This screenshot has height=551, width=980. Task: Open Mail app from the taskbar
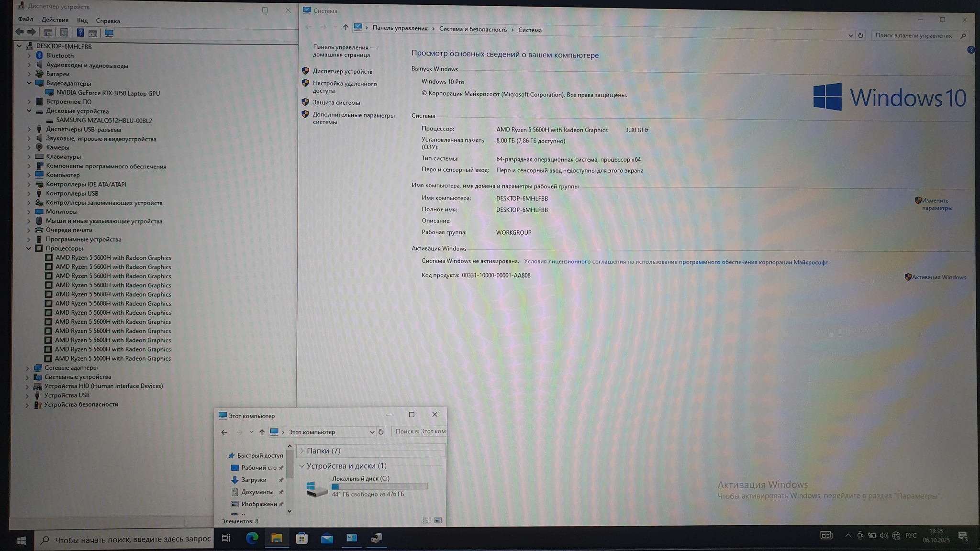click(327, 539)
